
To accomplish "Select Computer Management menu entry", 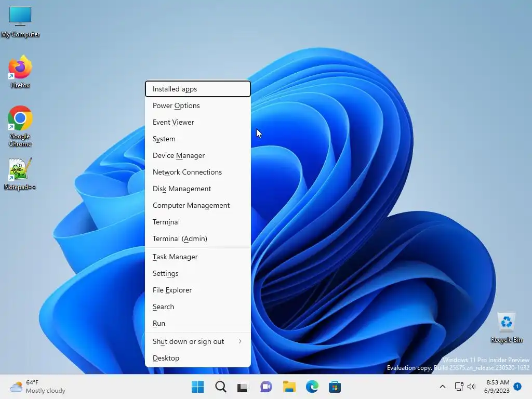I will point(198,205).
